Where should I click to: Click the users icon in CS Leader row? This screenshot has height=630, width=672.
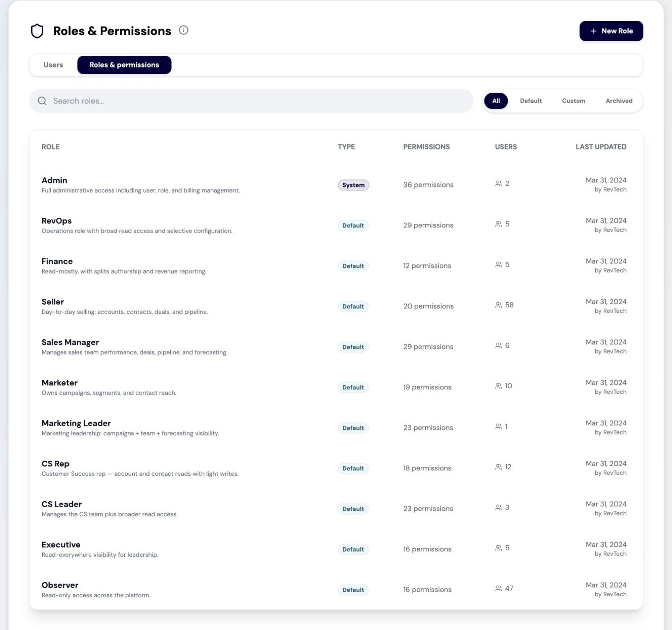[x=498, y=507]
